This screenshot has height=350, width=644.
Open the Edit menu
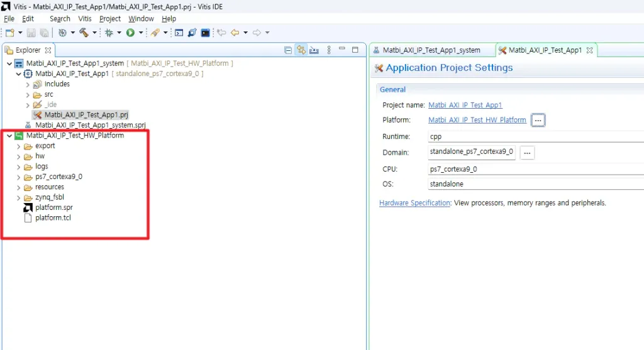coord(28,18)
